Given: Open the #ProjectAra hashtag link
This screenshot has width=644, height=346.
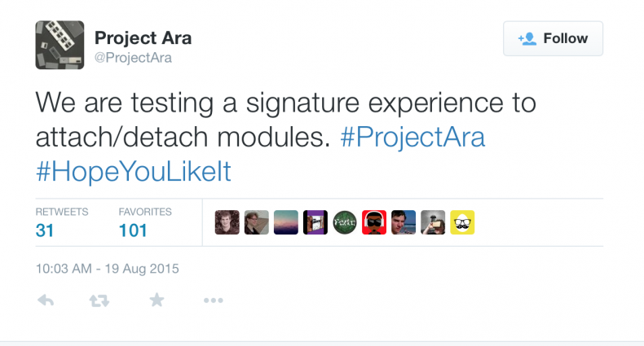Looking at the screenshot, I should pyautogui.click(x=412, y=137).
